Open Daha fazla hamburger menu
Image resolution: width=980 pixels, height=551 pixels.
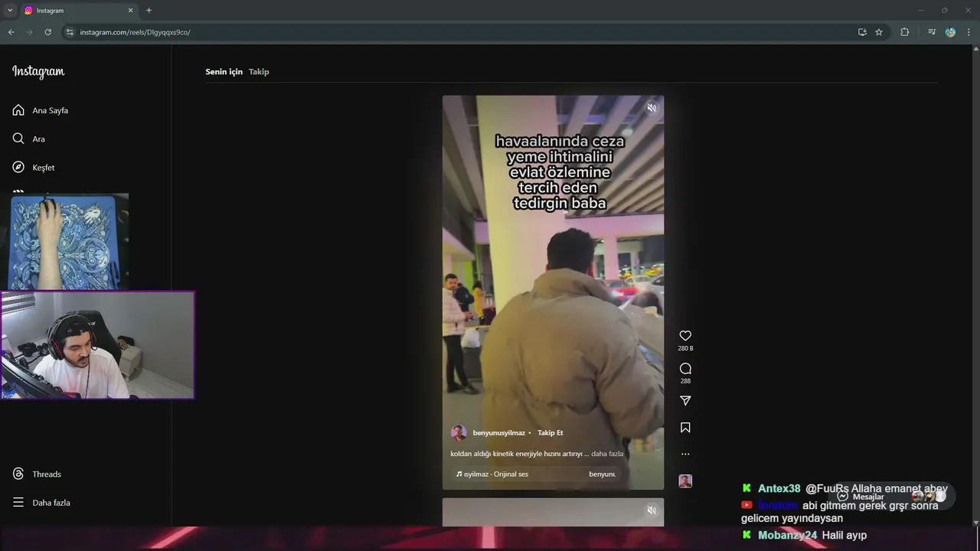coord(18,502)
